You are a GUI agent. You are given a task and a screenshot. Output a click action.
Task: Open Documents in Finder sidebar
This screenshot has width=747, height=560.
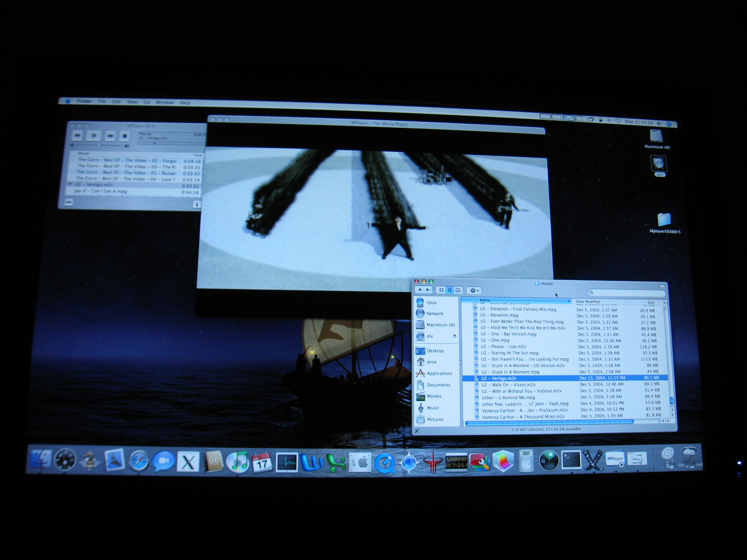point(433,385)
